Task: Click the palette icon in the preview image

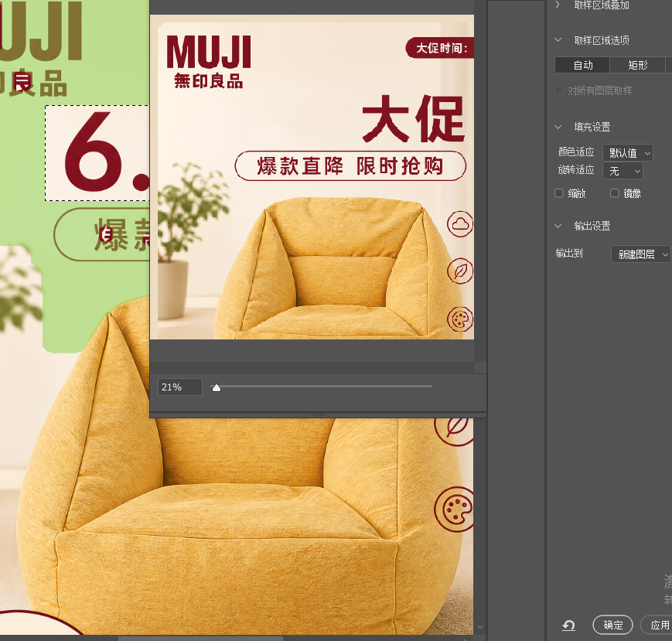Action: point(460,319)
